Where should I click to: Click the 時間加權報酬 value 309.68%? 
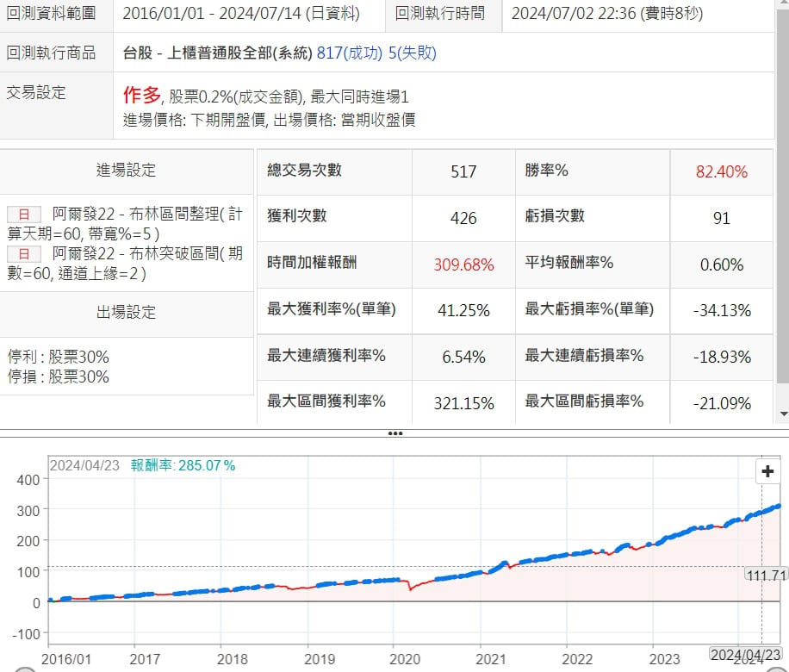[463, 264]
